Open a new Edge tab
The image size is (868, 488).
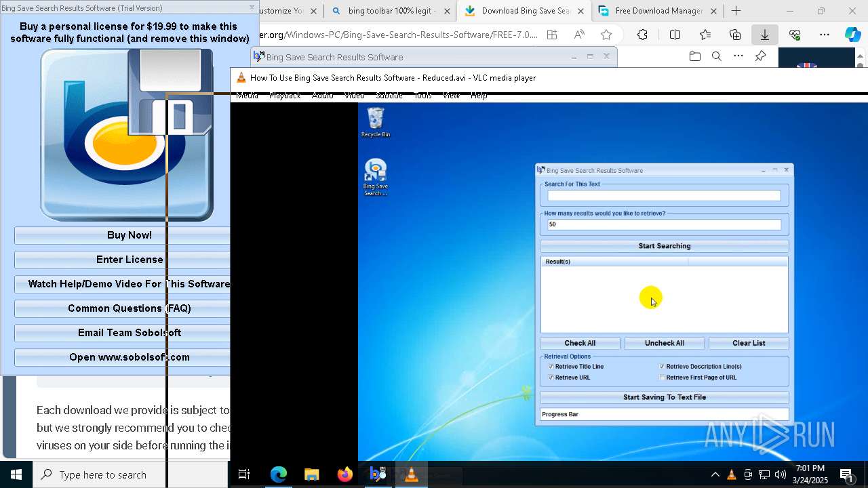736,11
